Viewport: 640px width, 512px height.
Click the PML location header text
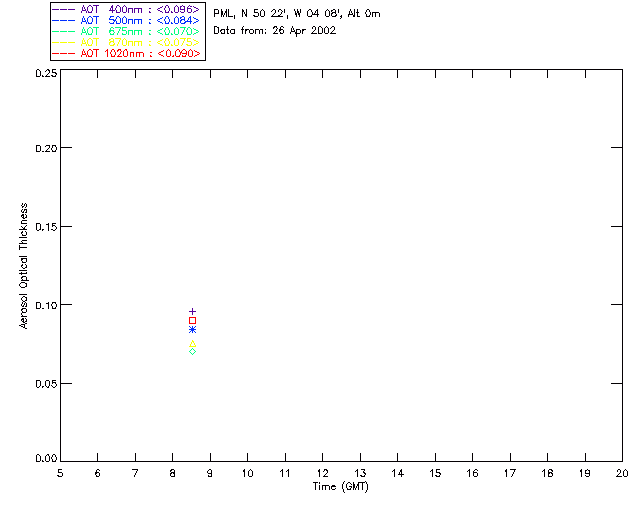(297, 14)
